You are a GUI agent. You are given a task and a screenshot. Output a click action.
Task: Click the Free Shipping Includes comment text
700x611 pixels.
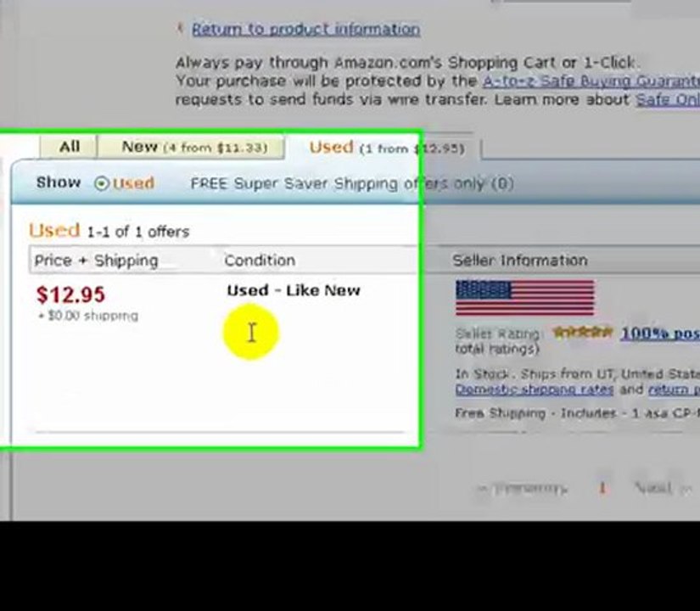pyautogui.click(x=578, y=413)
